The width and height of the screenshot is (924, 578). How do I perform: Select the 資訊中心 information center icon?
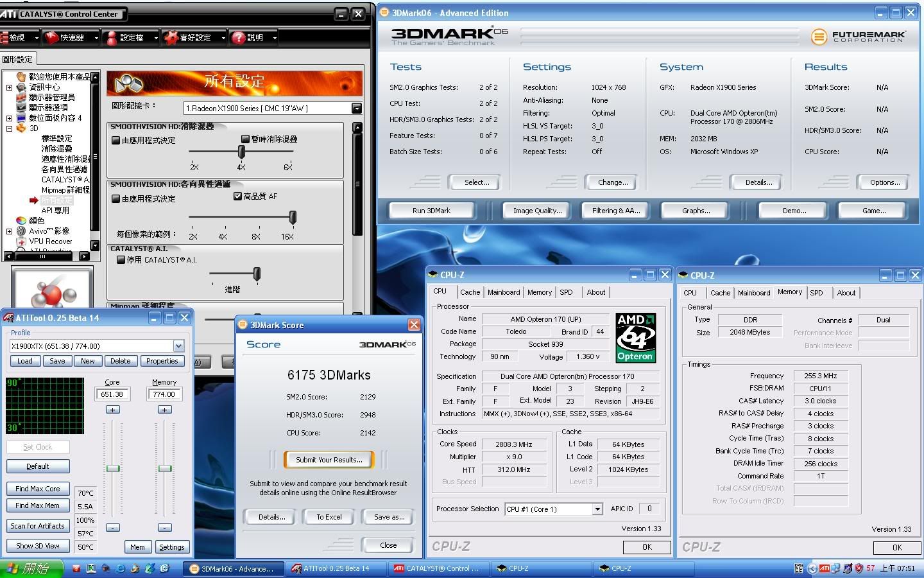point(21,87)
